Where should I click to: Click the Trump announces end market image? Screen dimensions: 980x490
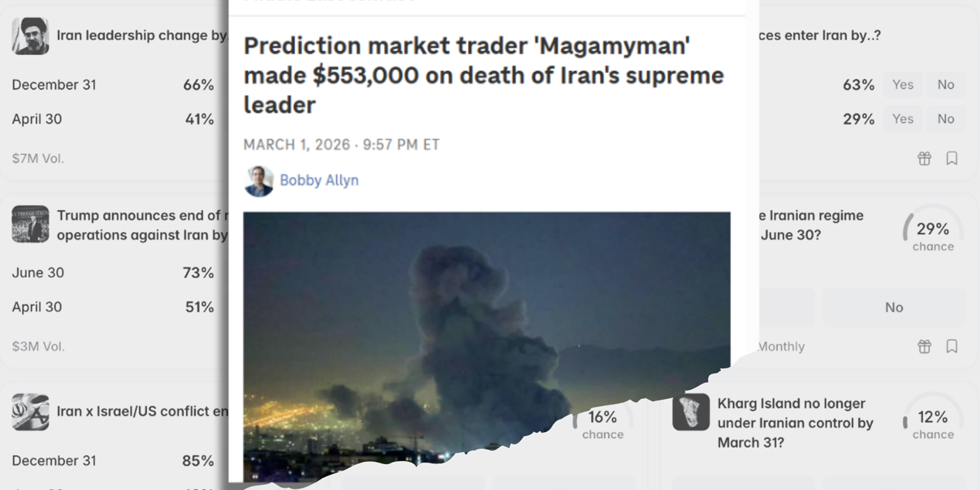[30, 224]
